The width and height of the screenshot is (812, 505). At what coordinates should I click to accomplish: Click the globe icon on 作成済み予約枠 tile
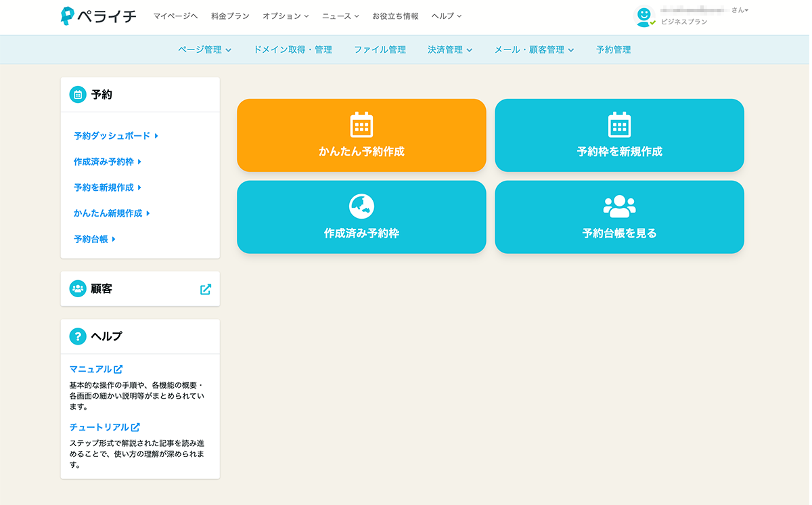(x=361, y=206)
